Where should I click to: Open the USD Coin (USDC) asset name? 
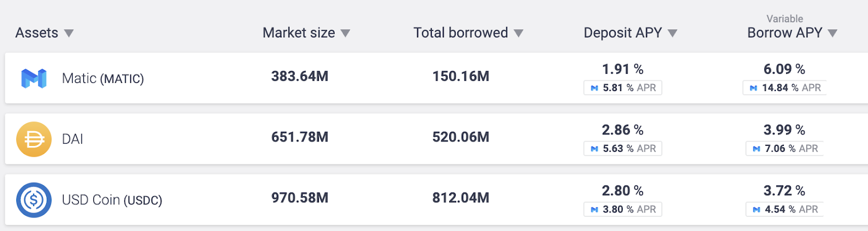112,200
